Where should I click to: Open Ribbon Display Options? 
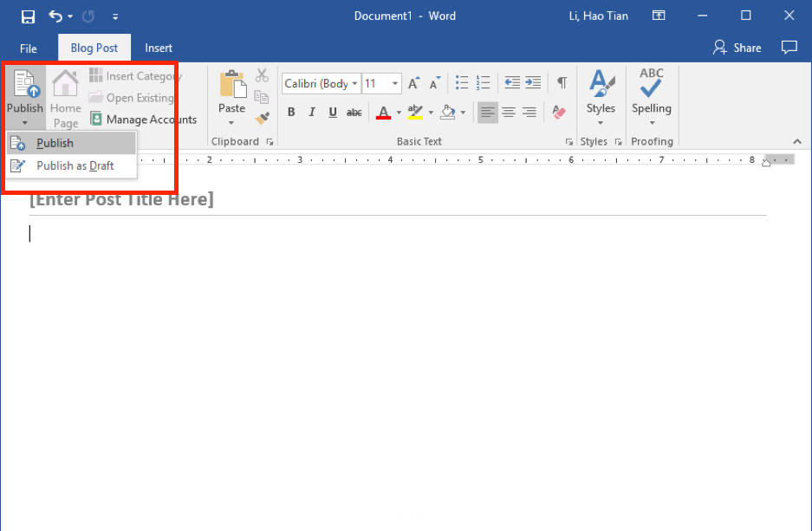659,16
